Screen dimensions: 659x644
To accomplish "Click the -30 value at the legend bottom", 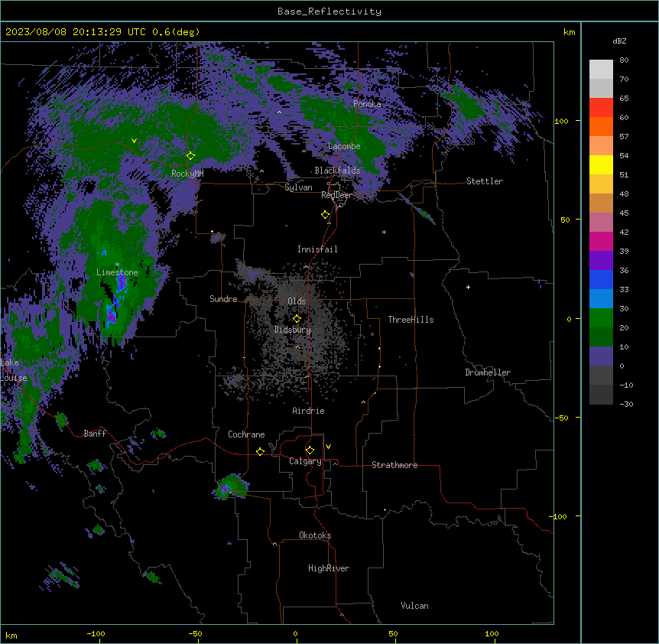I will 626,404.
